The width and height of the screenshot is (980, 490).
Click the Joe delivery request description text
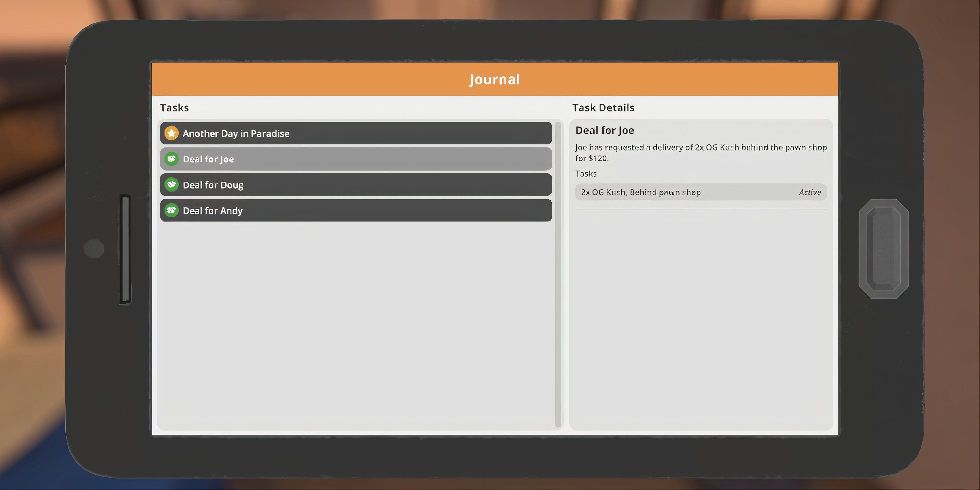701,153
